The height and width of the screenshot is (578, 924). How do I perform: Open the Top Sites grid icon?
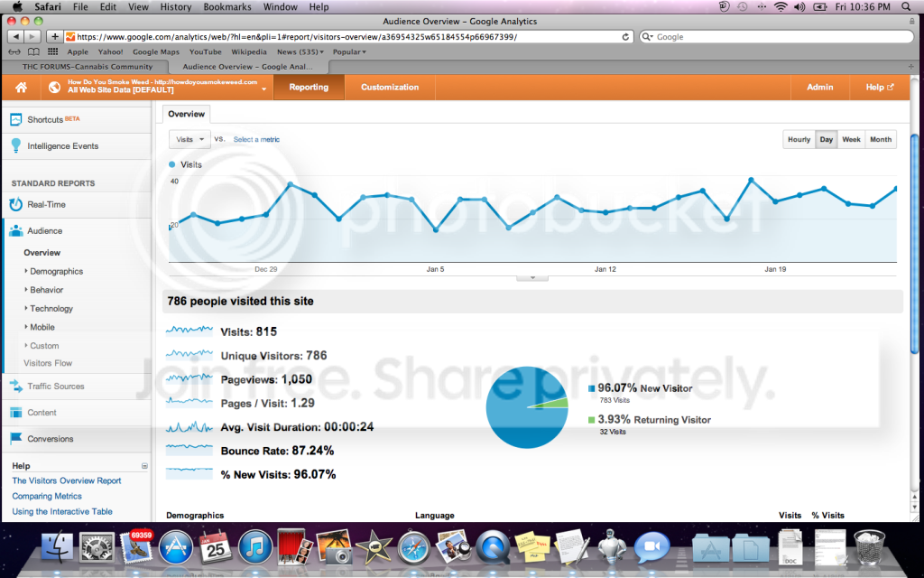pyautogui.click(x=53, y=51)
